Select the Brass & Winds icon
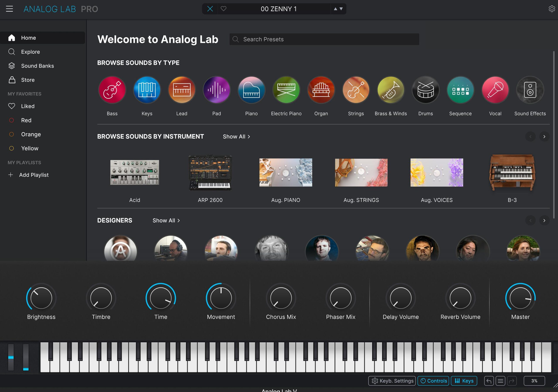Image resolution: width=558 pixels, height=392 pixels. pos(391,90)
